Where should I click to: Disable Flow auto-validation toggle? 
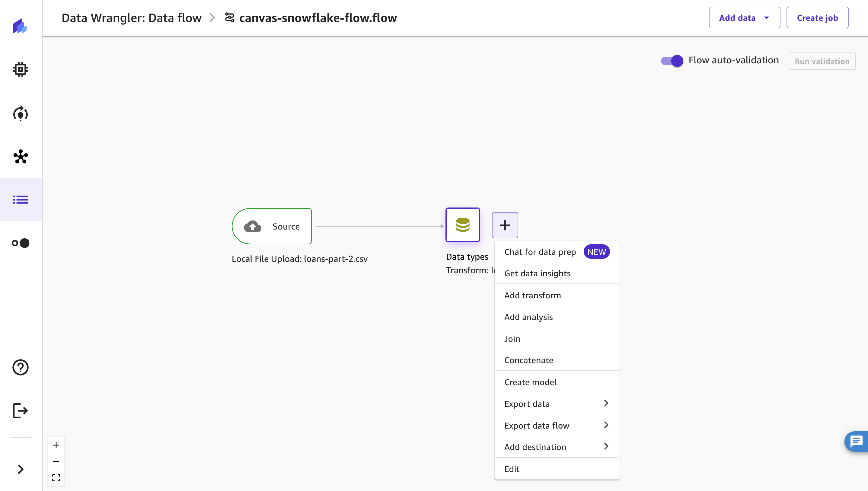pyautogui.click(x=672, y=61)
